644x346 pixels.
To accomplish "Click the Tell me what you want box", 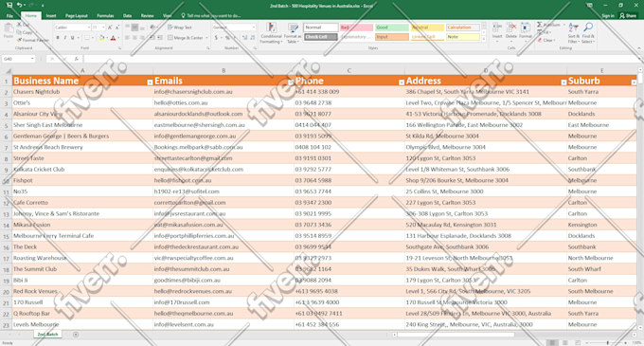I will tap(211, 15).
